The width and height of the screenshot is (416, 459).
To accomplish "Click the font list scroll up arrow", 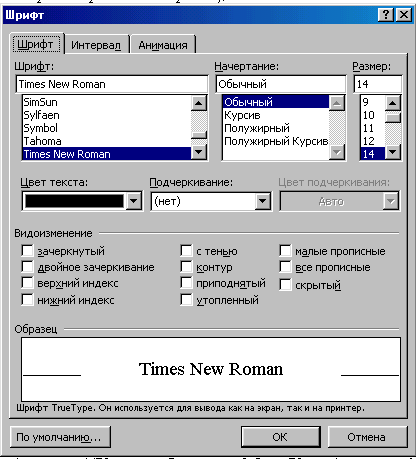I will [199, 103].
